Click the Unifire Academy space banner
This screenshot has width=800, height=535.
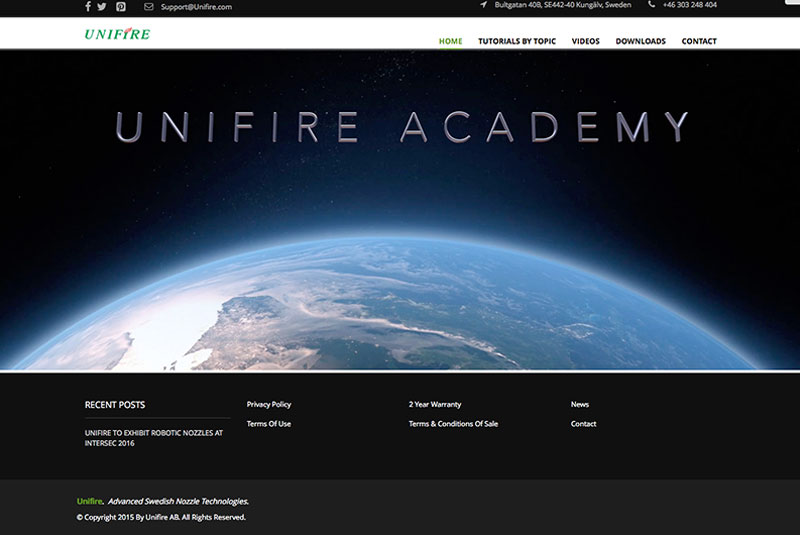[x=400, y=210]
